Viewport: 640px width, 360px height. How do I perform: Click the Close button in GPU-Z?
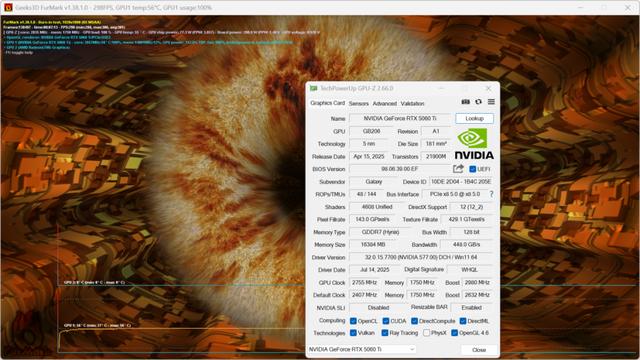pos(479,350)
